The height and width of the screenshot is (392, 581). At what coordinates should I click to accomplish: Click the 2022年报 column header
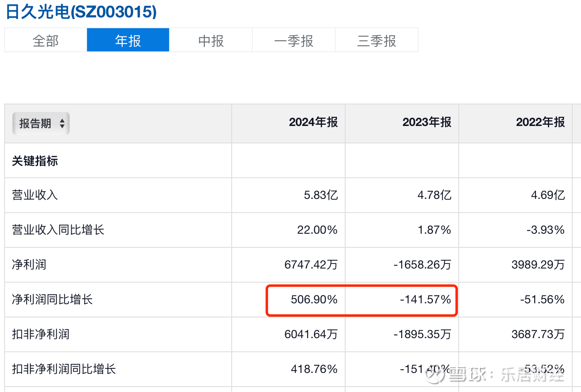[x=540, y=122]
